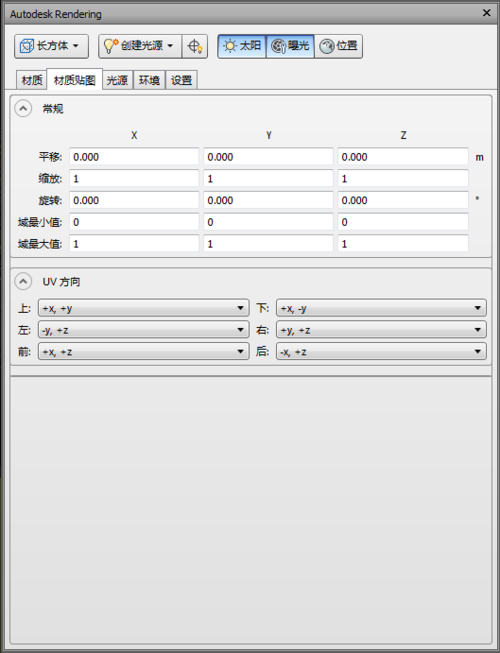
Task: Toggle the 太阳 sun button
Action: (x=242, y=46)
